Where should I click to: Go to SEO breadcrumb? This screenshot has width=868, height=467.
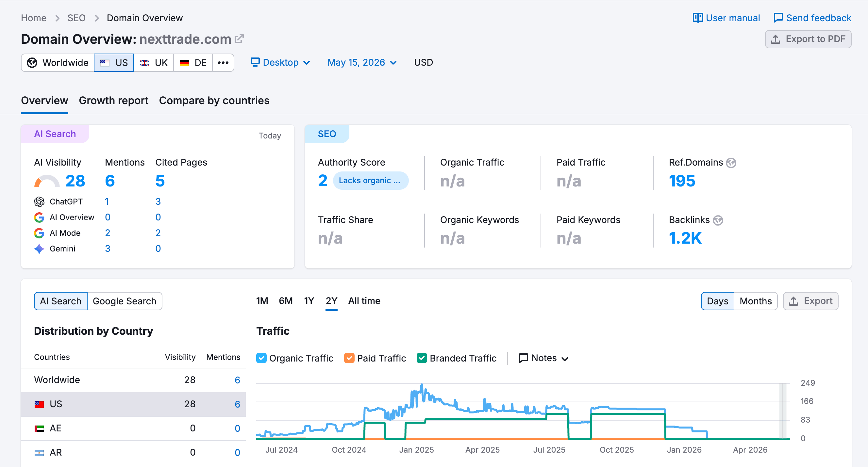point(76,18)
